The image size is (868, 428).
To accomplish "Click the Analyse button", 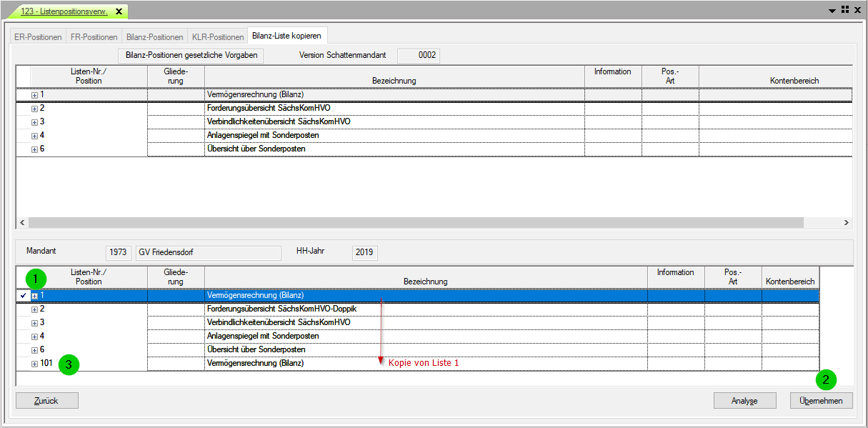I will 744,401.
